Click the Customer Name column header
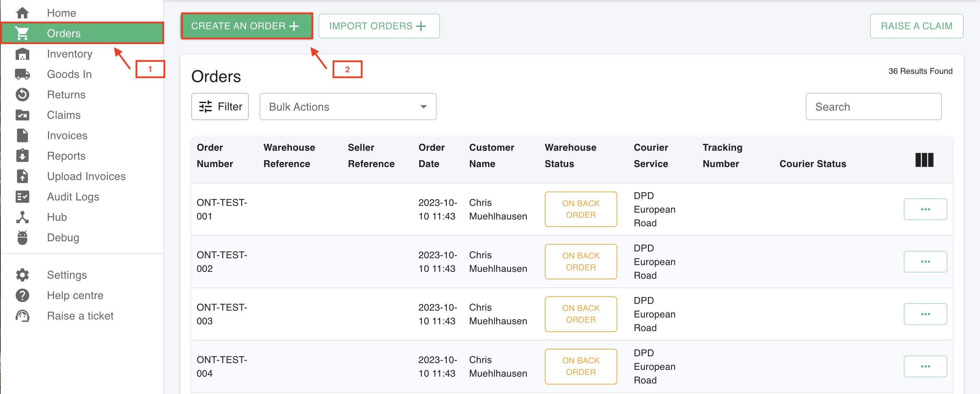The width and height of the screenshot is (980, 394). coord(491,155)
